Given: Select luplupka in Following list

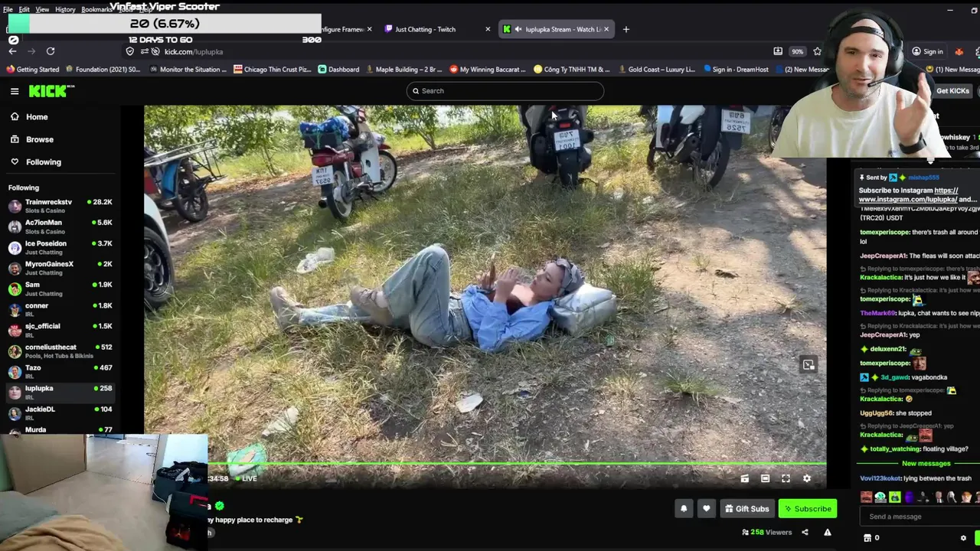Looking at the screenshot, I should pyautogui.click(x=60, y=392).
